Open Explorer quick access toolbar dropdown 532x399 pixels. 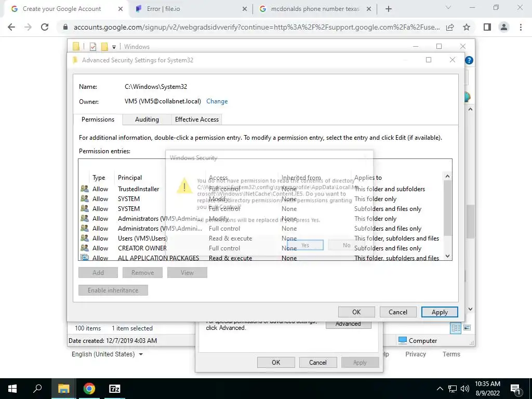114,47
